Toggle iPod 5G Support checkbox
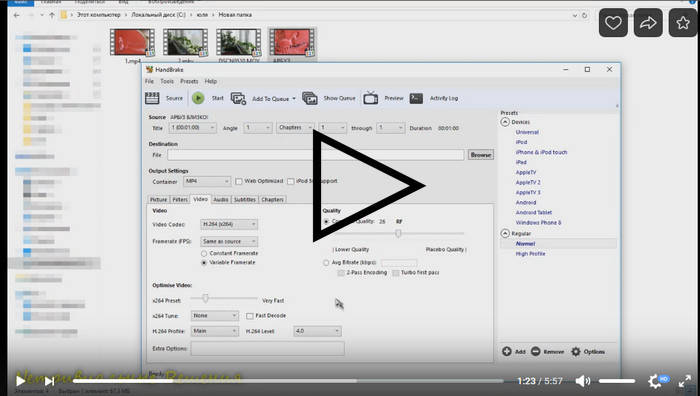 click(x=291, y=181)
